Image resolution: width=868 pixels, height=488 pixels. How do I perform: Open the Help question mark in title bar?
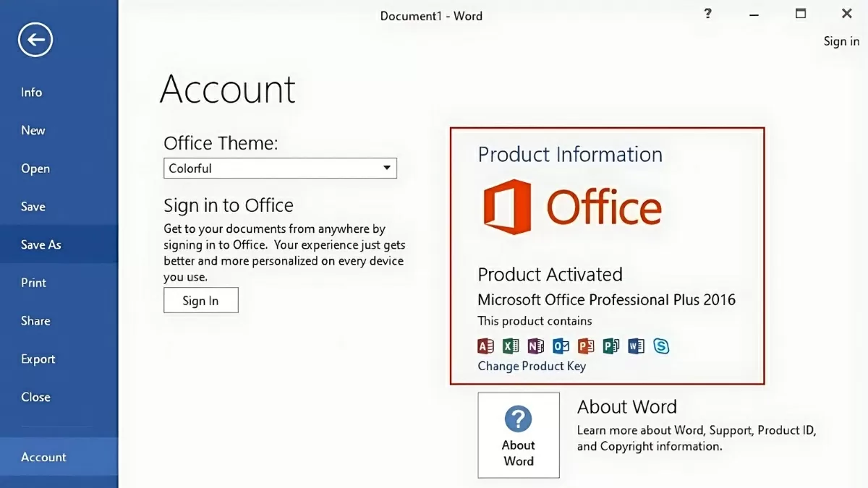click(707, 14)
